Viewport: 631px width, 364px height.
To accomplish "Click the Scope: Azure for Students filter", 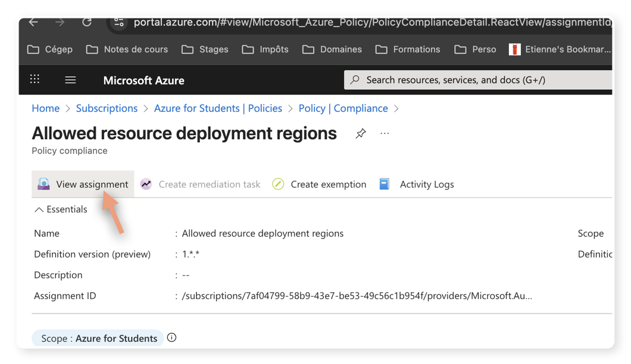I will point(98,338).
